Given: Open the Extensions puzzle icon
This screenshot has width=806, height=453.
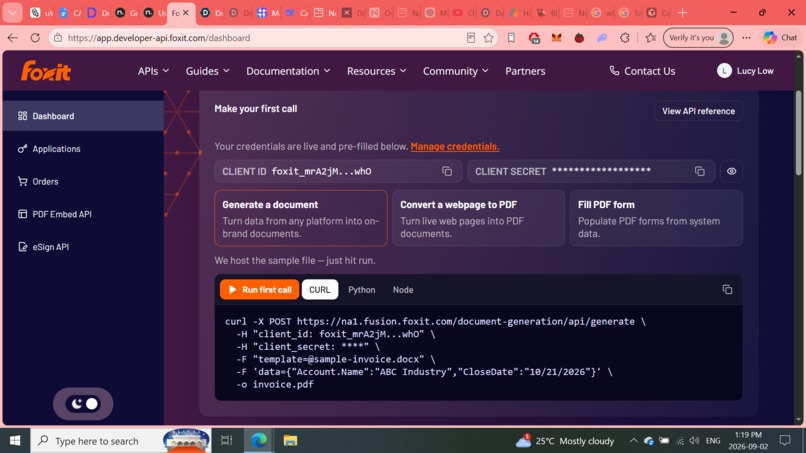Looking at the screenshot, I should click(x=625, y=38).
